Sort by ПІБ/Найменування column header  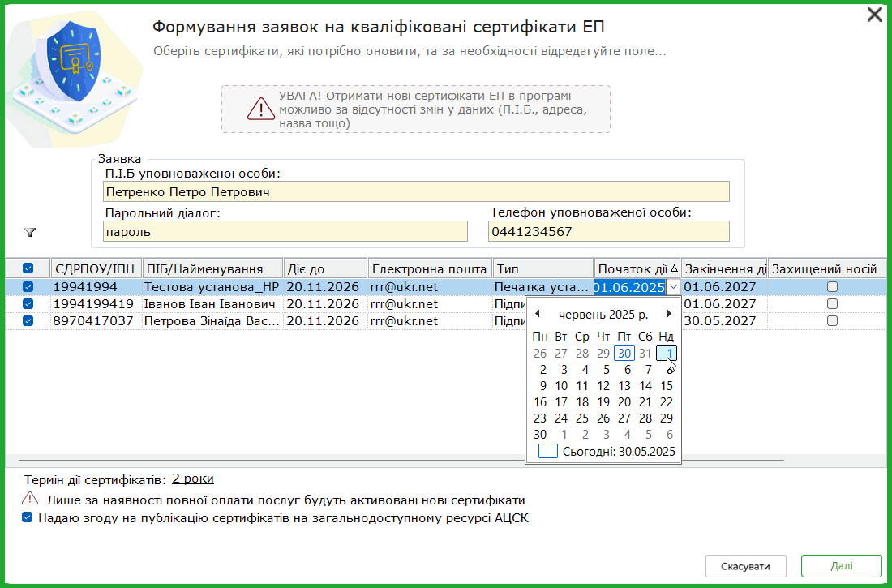click(212, 268)
